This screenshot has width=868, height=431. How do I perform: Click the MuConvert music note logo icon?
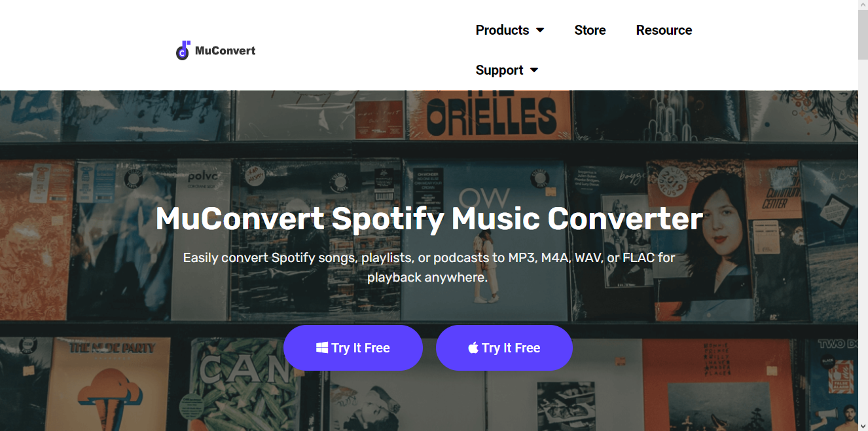point(183,50)
